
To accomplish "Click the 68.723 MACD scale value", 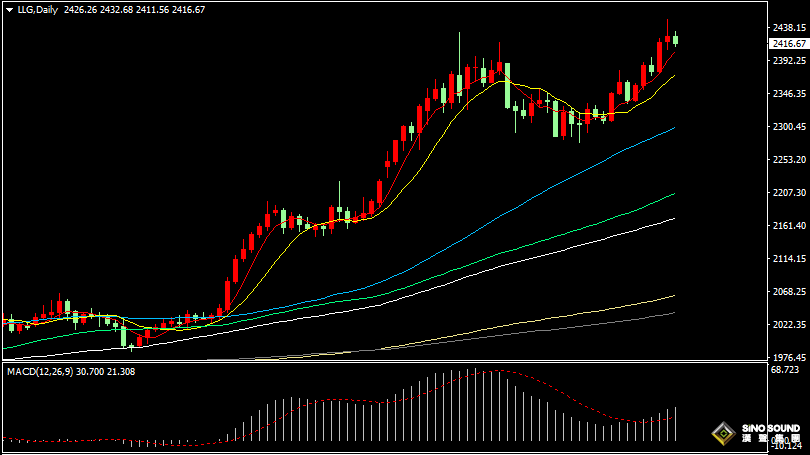I will (785, 370).
